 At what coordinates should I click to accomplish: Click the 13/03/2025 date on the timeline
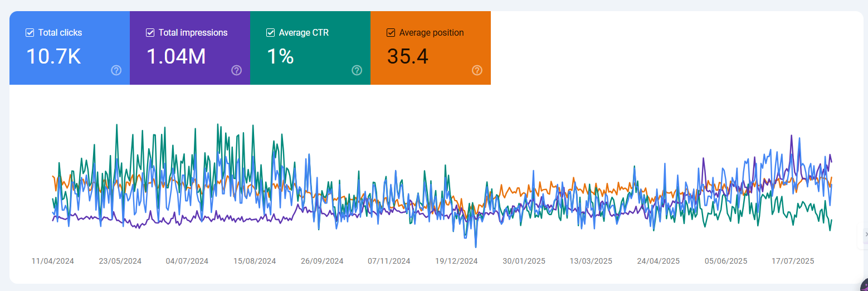(x=591, y=261)
